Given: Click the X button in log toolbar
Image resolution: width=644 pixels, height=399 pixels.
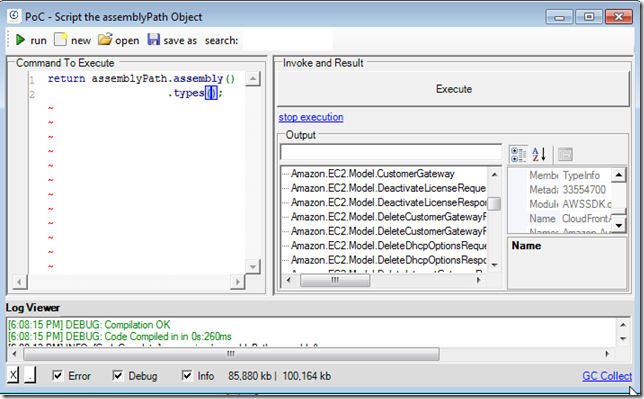Looking at the screenshot, I should pyautogui.click(x=13, y=375).
